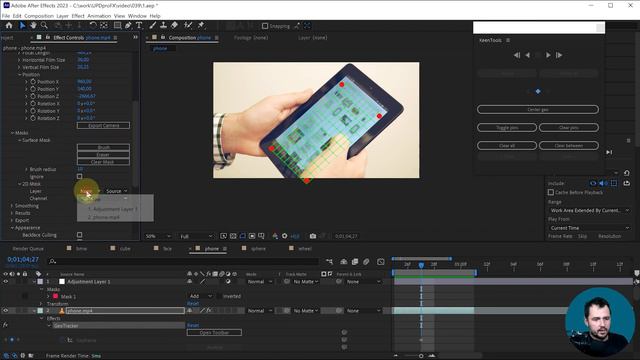This screenshot has width=640, height=360.
Task: Click Position X stopwatch icon
Action: pos(33,82)
